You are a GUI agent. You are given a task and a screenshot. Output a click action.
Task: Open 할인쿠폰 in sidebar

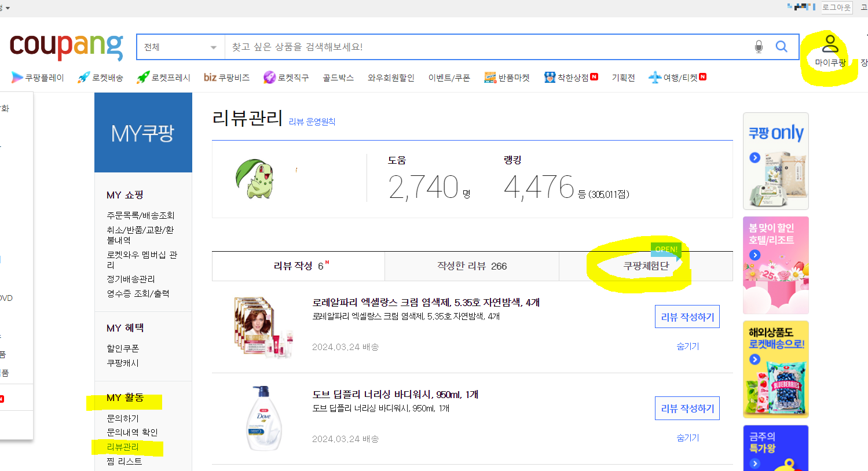[123, 349]
